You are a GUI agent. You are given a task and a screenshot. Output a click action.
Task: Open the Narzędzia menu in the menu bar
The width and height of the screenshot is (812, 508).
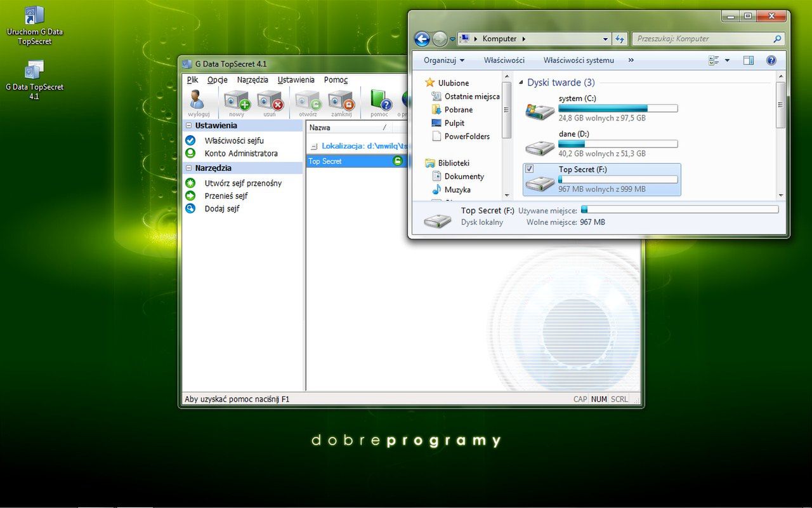click(252, 80)
